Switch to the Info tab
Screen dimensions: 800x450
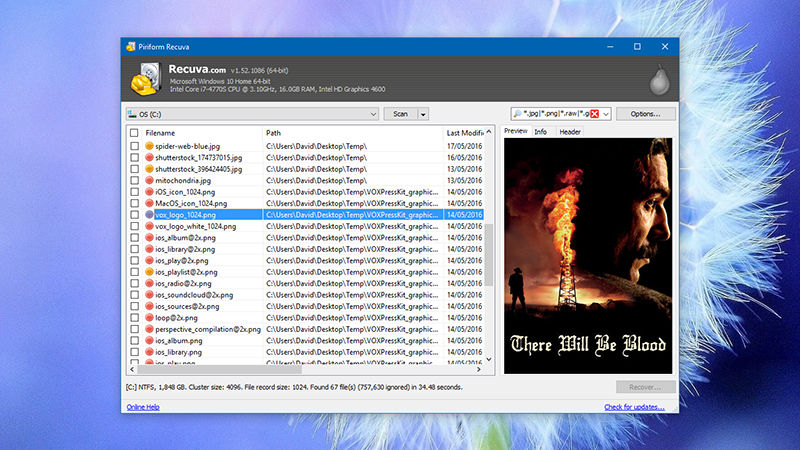[540, 132]
